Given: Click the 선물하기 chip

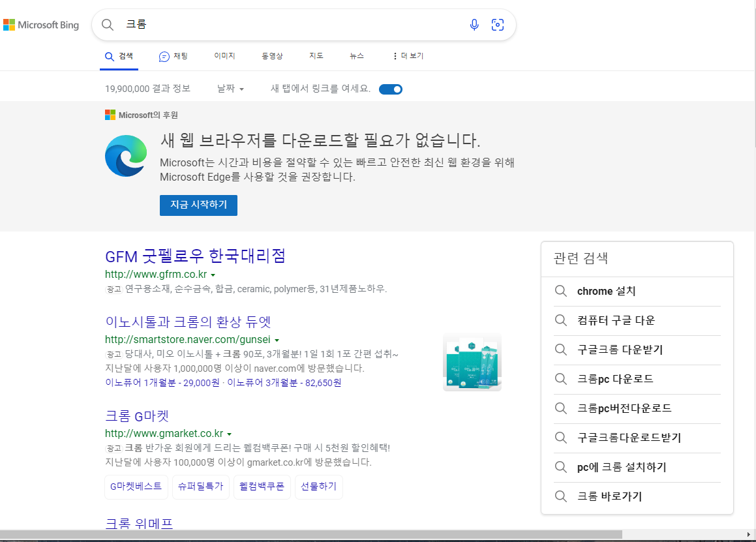Looking at the screenshot, I should coord(319,487).
